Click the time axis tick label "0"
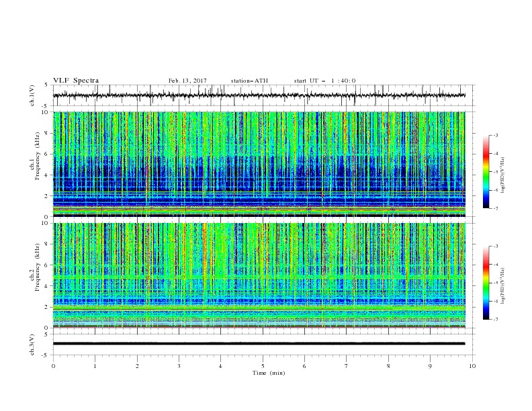Viewport: 532px width, 411px height. (53, 366)
